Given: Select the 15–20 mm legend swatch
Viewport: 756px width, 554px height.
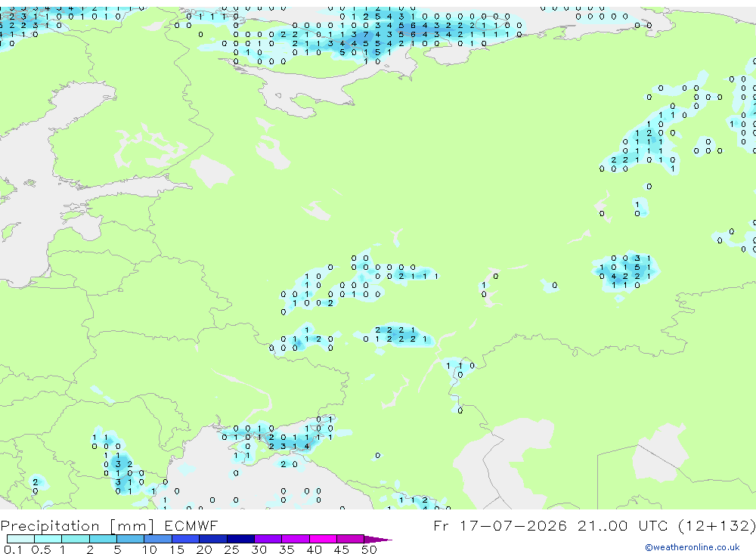Looking at the screenshot, I should [185, 539].
